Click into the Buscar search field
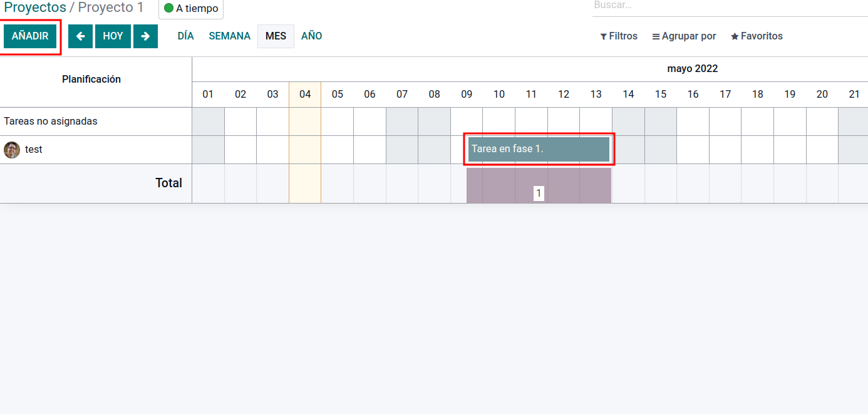The width and height of the screenshot is (868, 414). coord(730,6)
